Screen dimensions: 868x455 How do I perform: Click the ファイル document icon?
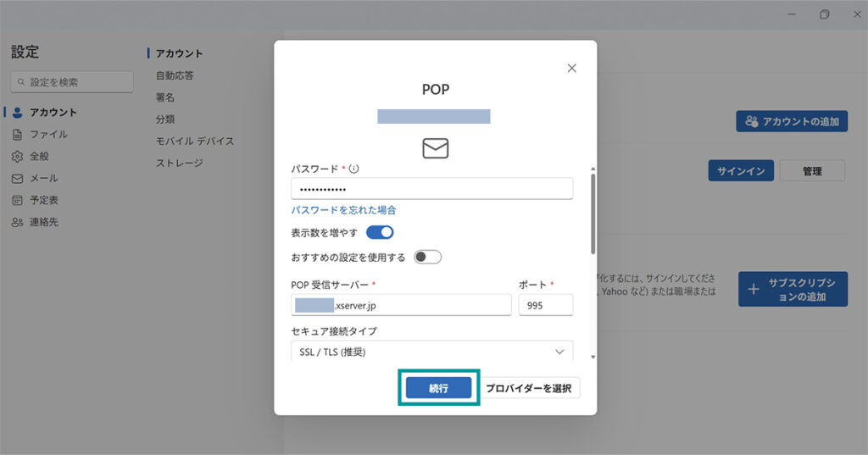[17, 135]
